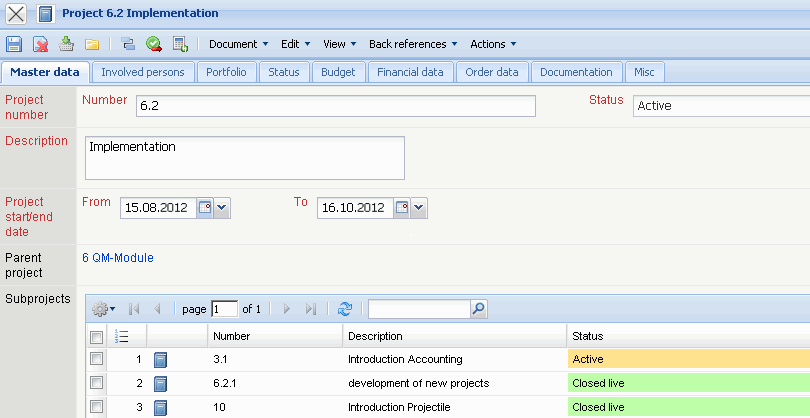Tick the select-all checkbox in grid header
The height and width of the screenshot is (418, 810).
pos(97,336)
